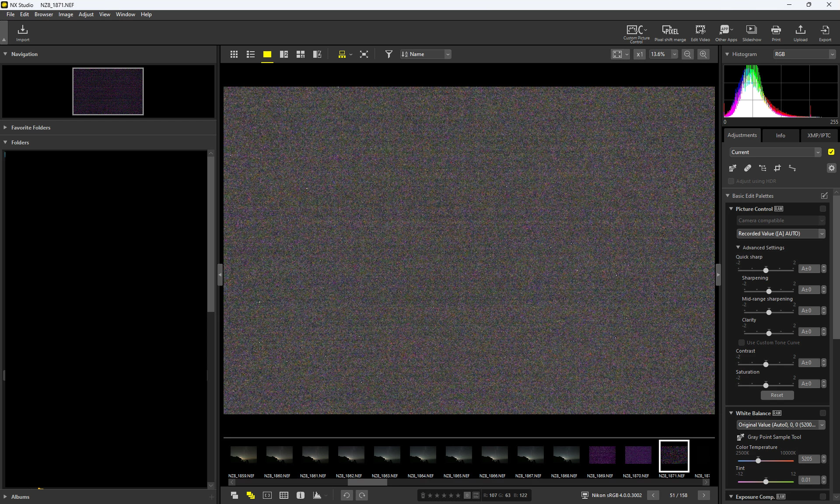
Task: Switch to the XMP/IPTC tab
Action: (x=819, y=136)
